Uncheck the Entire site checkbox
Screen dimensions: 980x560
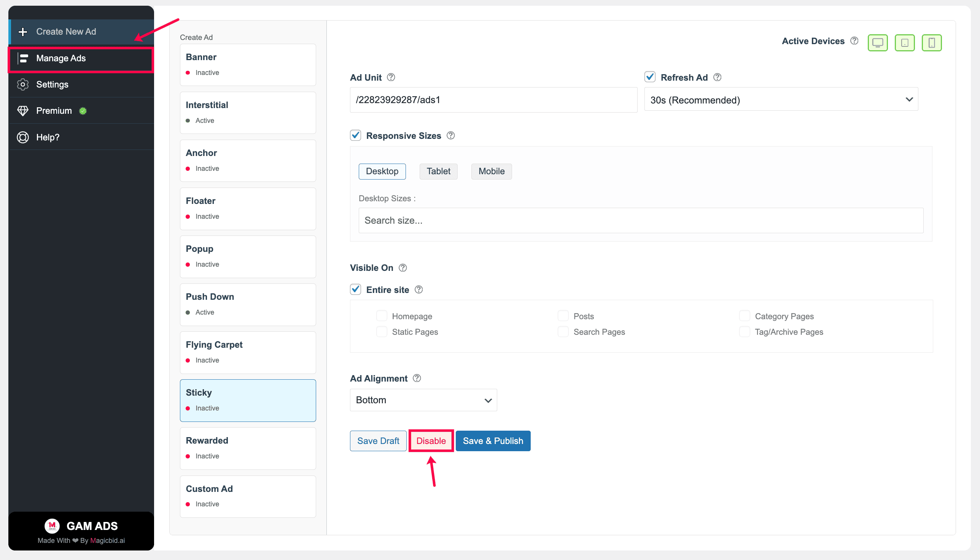[355, 289]
